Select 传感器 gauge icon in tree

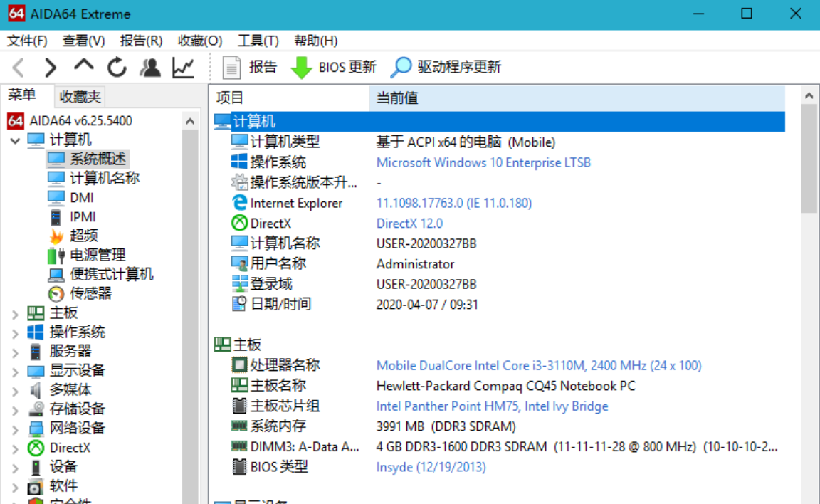click(x=56, y=294)
